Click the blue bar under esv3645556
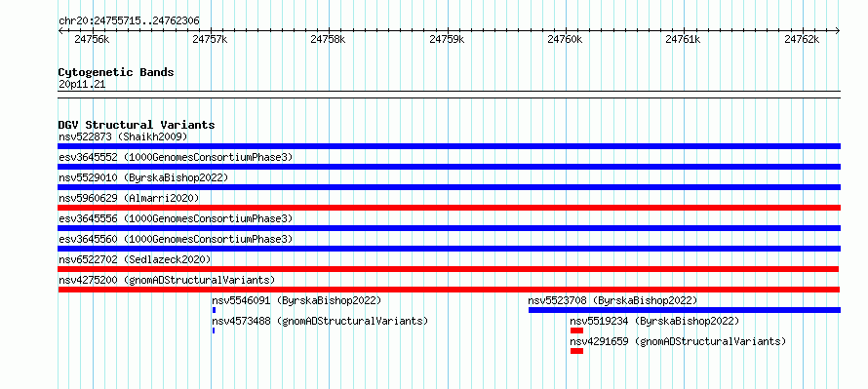868x389 pixels. point(449,228)
